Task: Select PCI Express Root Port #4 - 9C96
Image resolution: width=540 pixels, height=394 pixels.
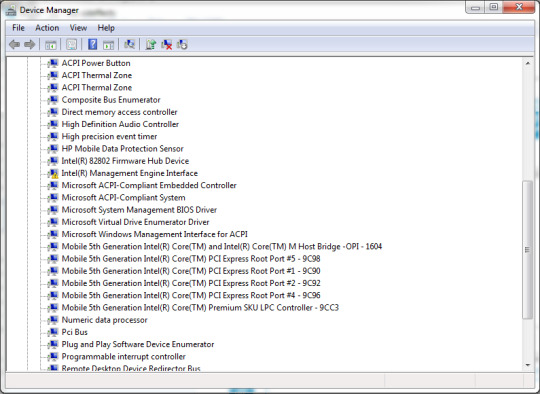Action: pyautogui.click(x=191, y=296)
